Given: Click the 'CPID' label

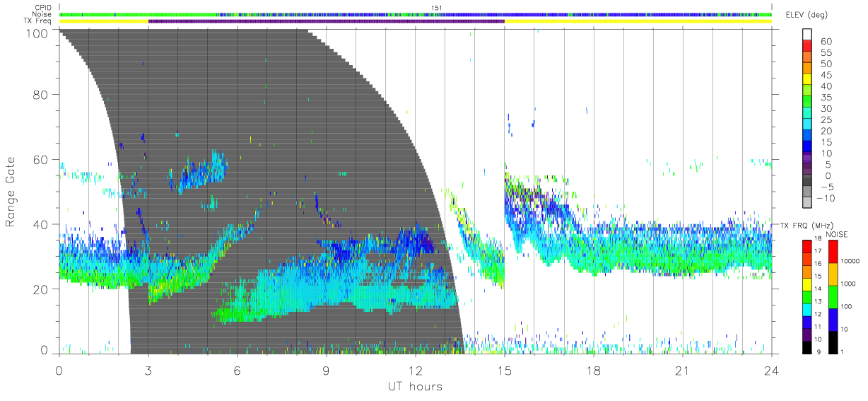Looking at the screenshot, I should pos(42,8).
